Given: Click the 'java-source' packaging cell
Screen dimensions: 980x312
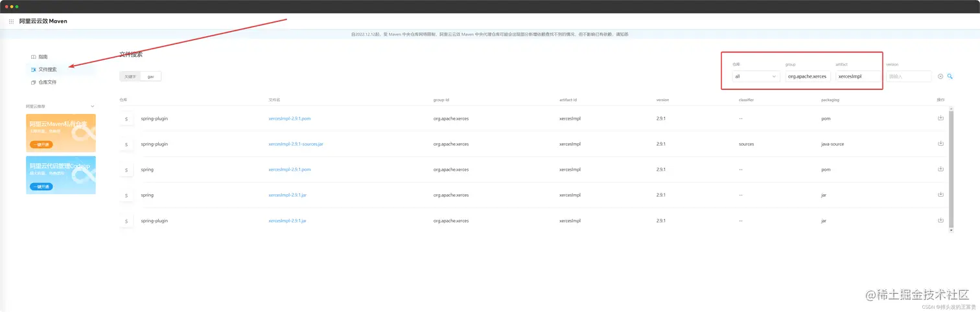Looking at the screenshot, I should click(x=832, y=144).
